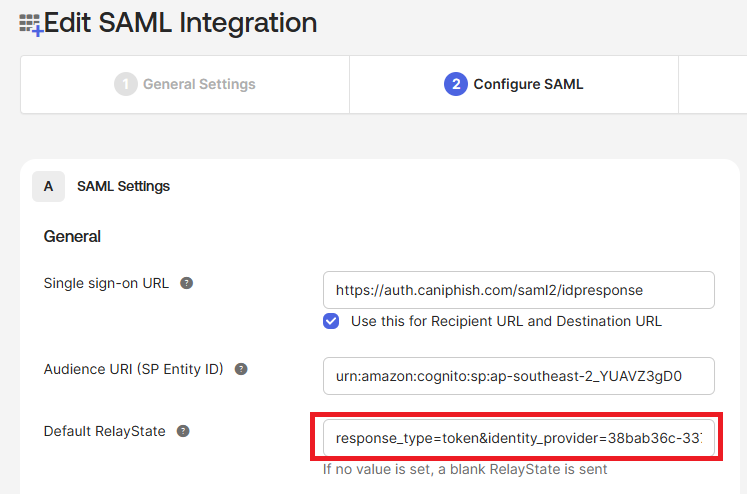Open the Default RelayState help tooltip icon

click(183, 431)
